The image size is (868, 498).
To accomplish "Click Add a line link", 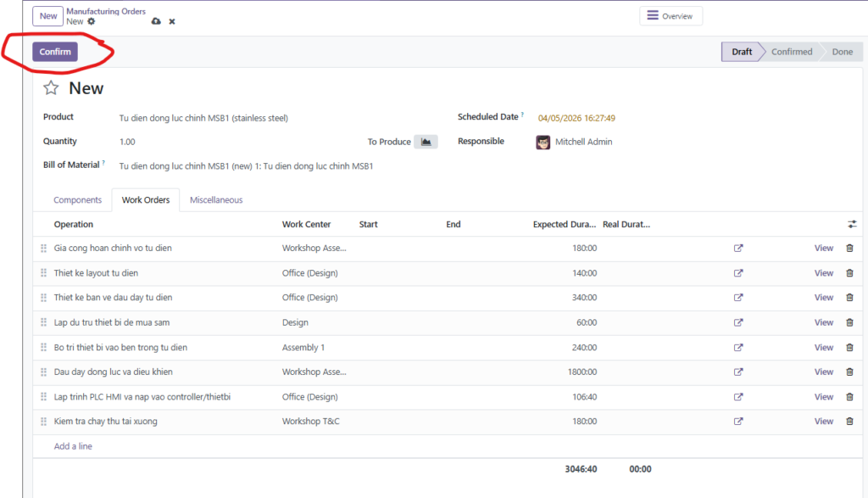I will coord(73,446).
